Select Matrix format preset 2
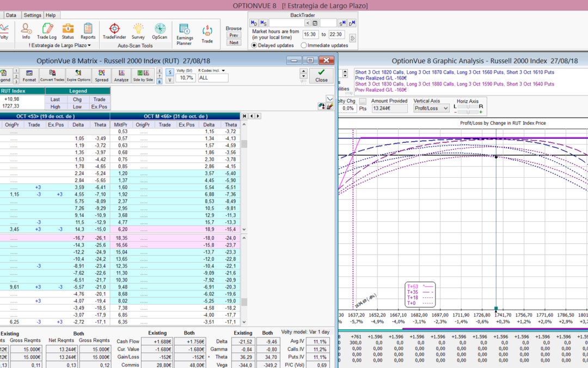 [x=16, y=76]
